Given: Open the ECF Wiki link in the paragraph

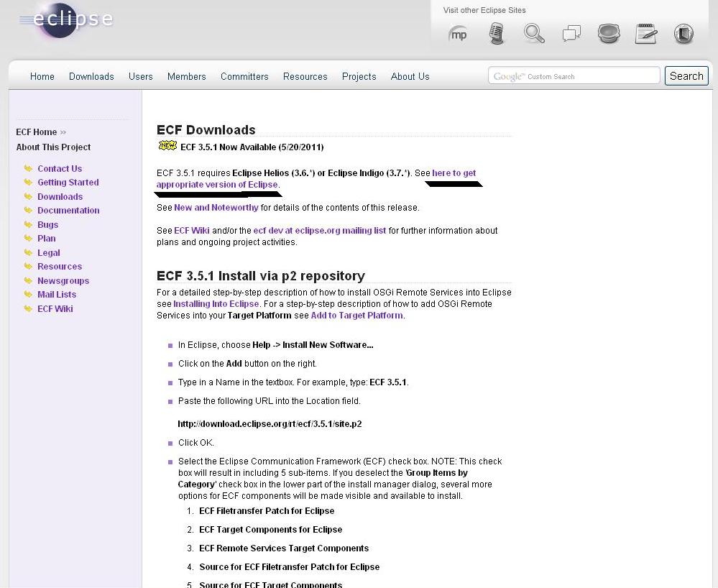Looking at the screenshot, I should (x=192, y=230).
